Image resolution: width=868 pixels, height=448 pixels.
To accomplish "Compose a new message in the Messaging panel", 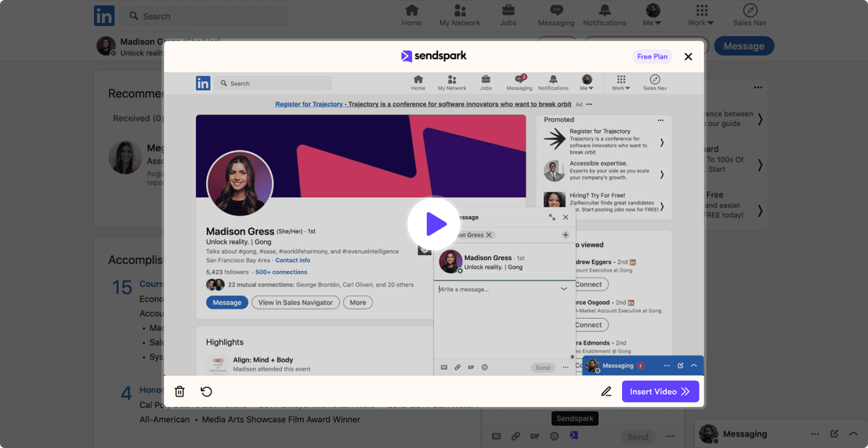I will 834,434.
